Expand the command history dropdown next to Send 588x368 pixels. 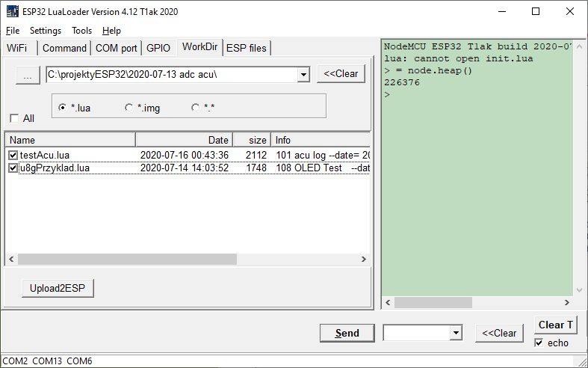pyautogui.click(x=456, y=333)
